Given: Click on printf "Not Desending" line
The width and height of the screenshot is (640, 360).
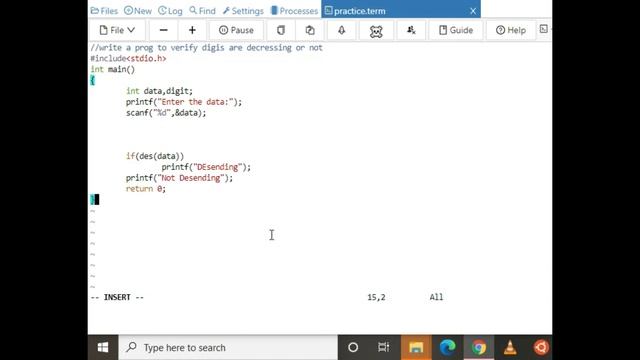Looking at the screenshot, I should (x=179, y=178).
